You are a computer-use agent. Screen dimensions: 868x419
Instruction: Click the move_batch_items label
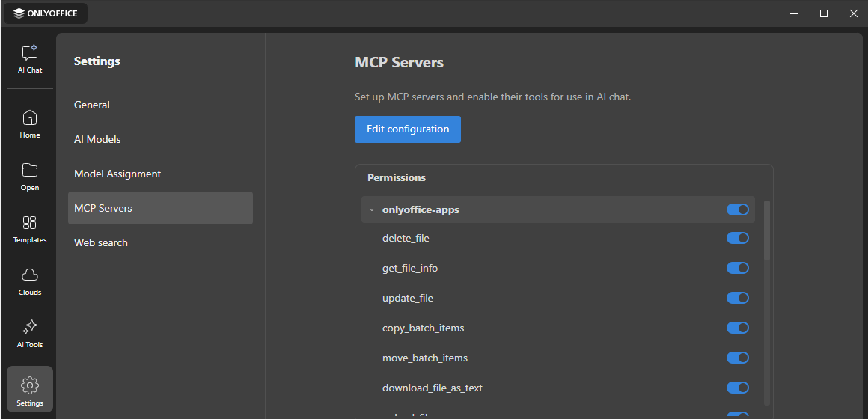(x=424, y=358)
